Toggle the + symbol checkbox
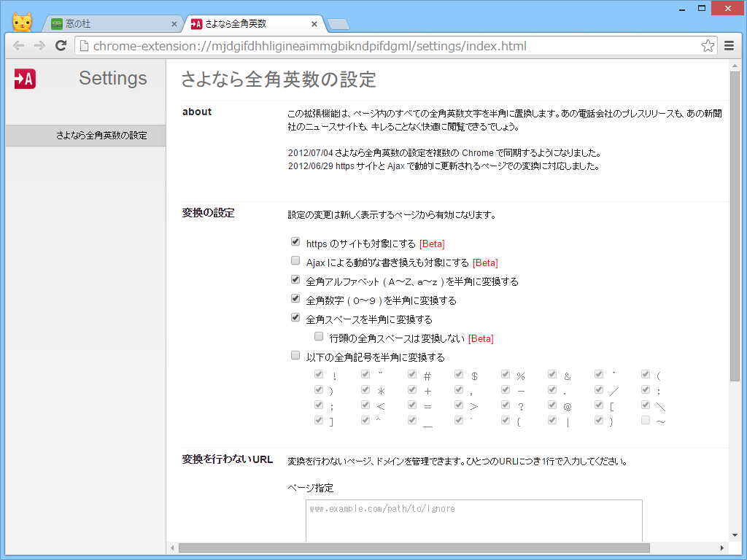The image size is (747, 560). click(412, 389)
